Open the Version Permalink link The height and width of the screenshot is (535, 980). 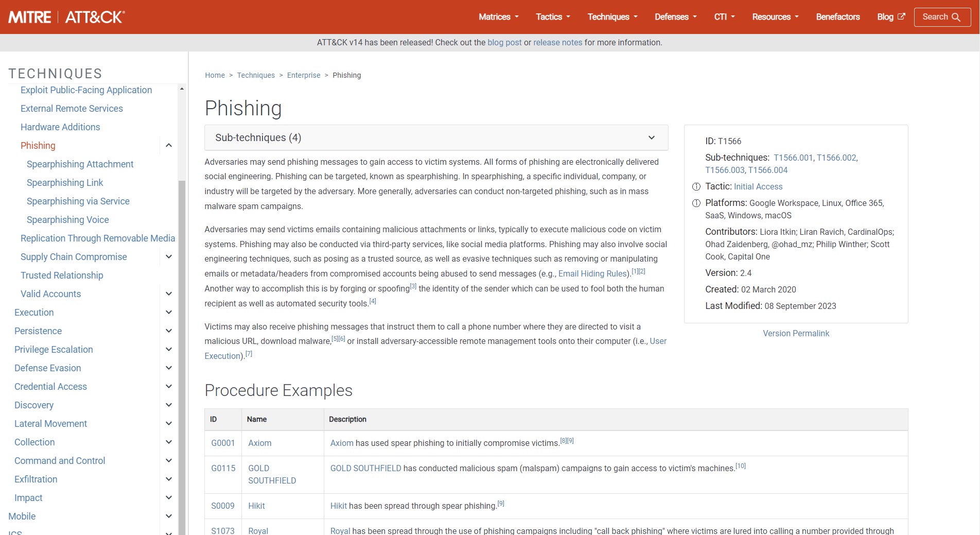pyautogui.click(x=796, y=334)
